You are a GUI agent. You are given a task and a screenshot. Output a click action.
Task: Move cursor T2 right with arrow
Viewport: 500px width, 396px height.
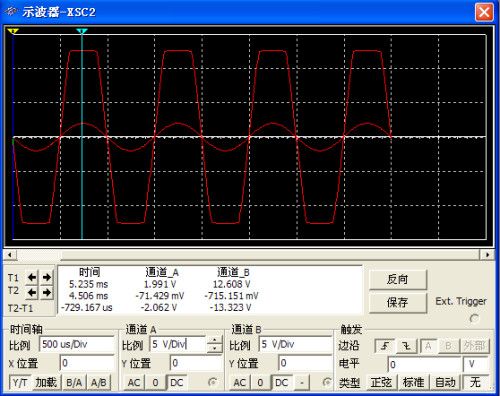[47, 293]
